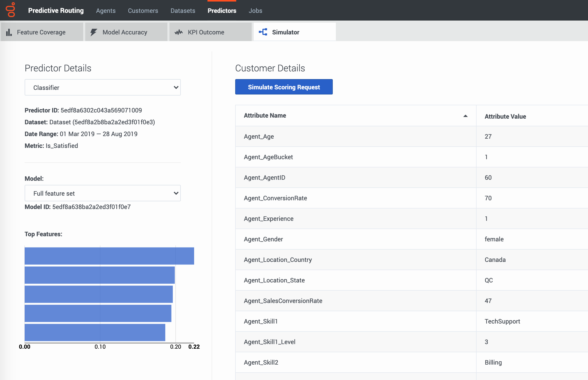
Task: Select the Agent_ConversionRate row
Action: click(412, 198)
